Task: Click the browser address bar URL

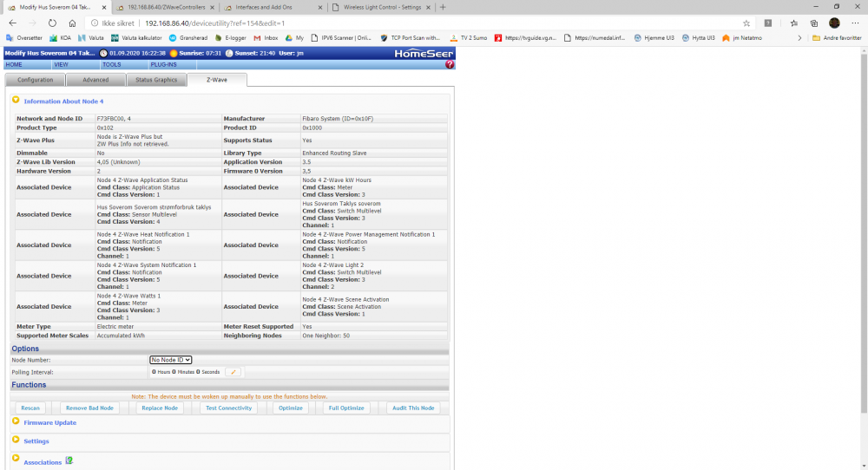Action: coord(226,23)
